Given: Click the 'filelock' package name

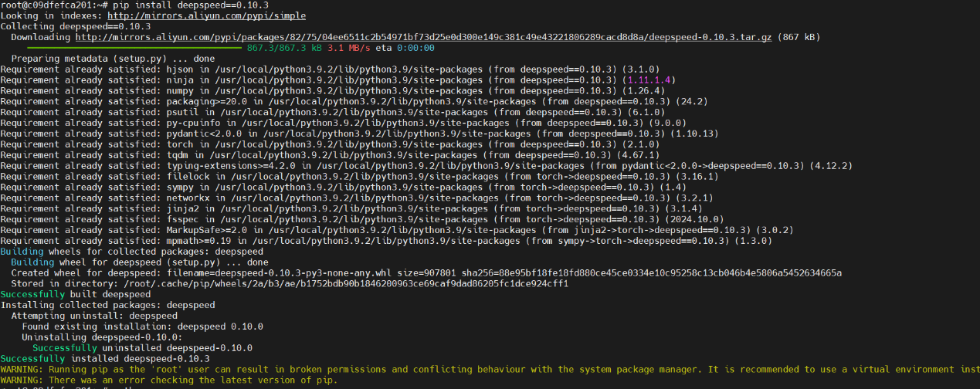Looking at the screenshot, I should tap(188, 178).
